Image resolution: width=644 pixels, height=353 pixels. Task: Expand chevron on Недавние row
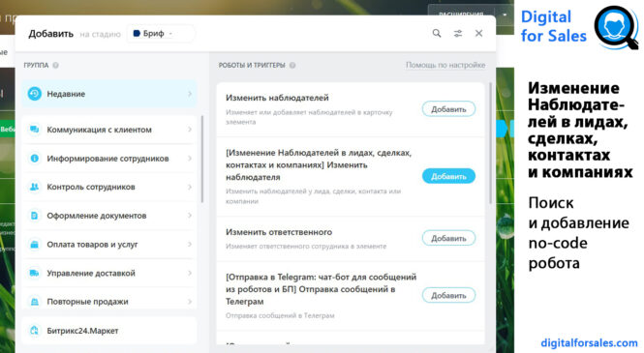coord(190,94)
